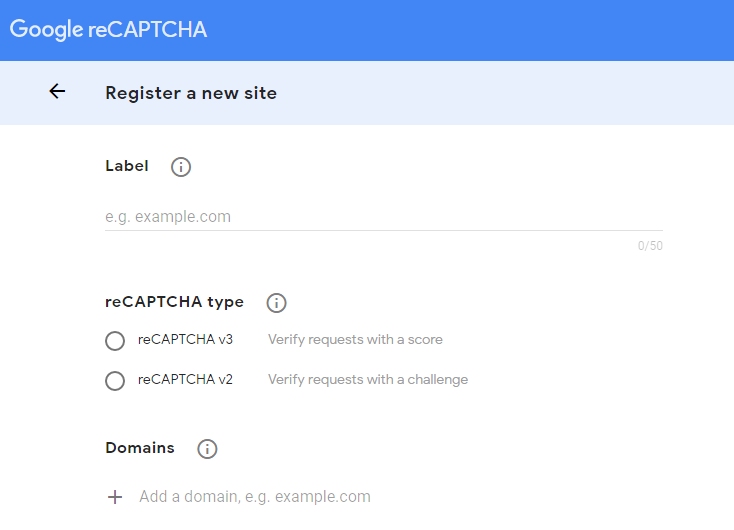Click the 'Verify requests with a score' description
The height and width of the screenshot is (530, 734).
coord(355,339)
